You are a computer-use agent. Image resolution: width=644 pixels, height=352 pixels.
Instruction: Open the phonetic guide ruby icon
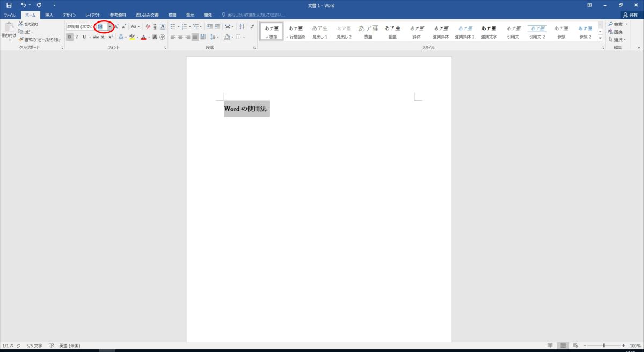point(155,26)
